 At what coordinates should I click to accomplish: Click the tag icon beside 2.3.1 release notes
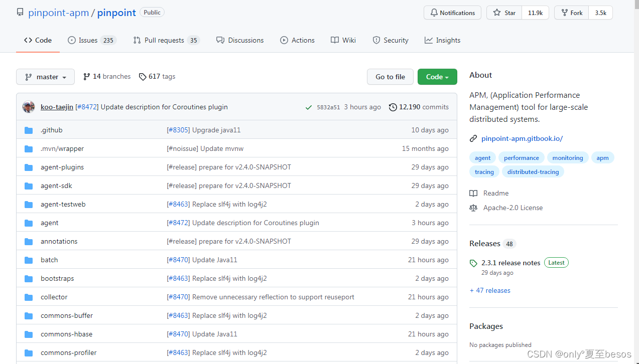[x=473, y=263]
